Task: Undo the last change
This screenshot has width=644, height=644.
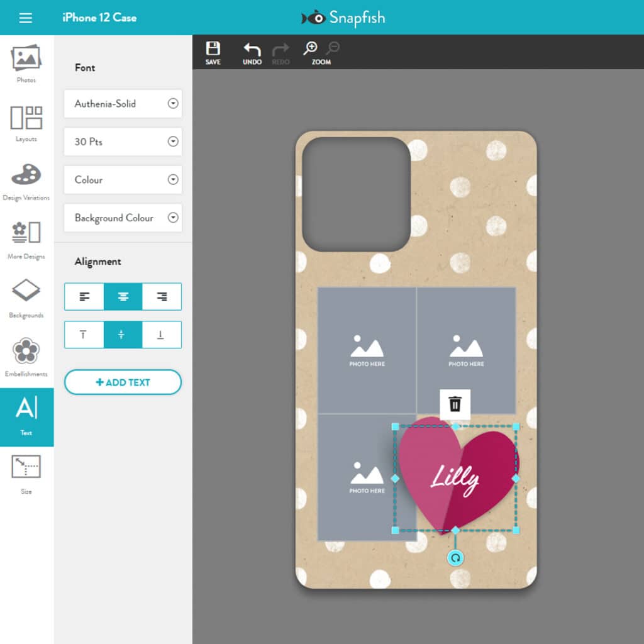Action: pos(252,52)
